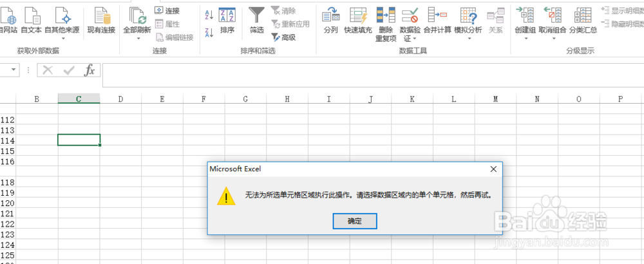This screenshot has width=644, height=264.
Task: Select column N header
Action: click(537, 99)
